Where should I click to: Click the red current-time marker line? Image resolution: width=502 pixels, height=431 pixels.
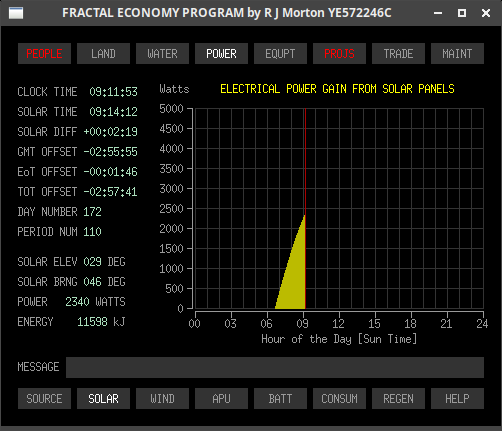coord(305,208)
